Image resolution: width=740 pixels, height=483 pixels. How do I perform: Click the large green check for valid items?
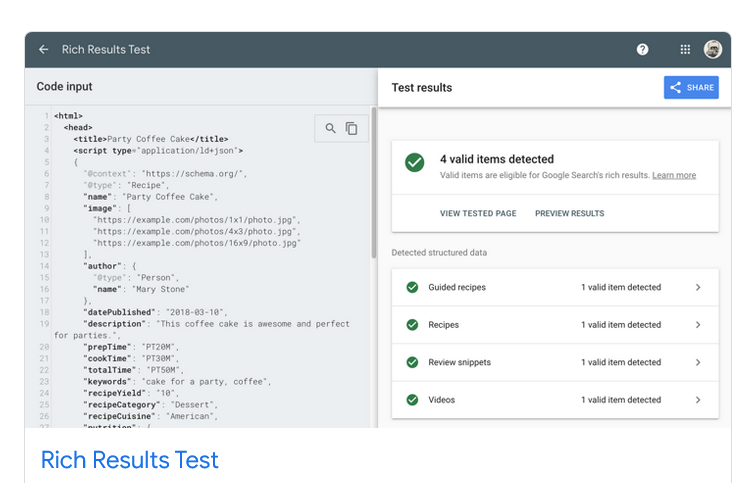pyautogui.click(x=414, y=162)
